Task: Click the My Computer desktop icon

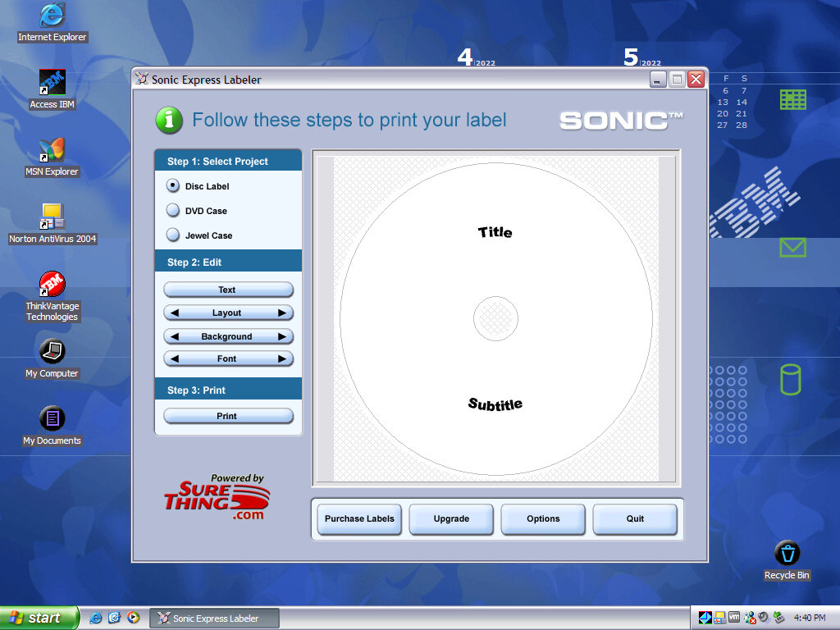Action: (52, 353)
